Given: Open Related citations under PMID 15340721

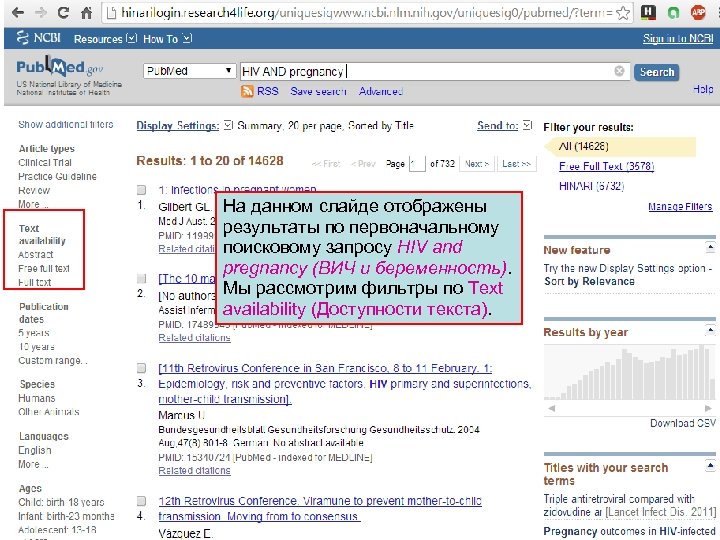Looking at the screenshot, I should [x=194, y=470].
